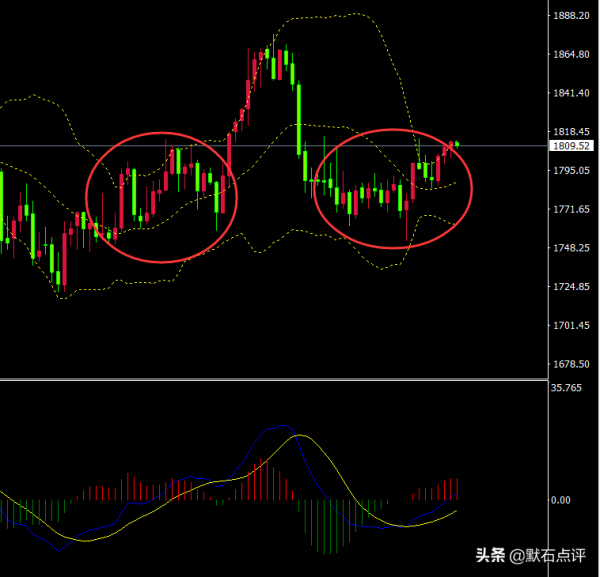Click the 1678.50 price axis label

tap(570, 365)
